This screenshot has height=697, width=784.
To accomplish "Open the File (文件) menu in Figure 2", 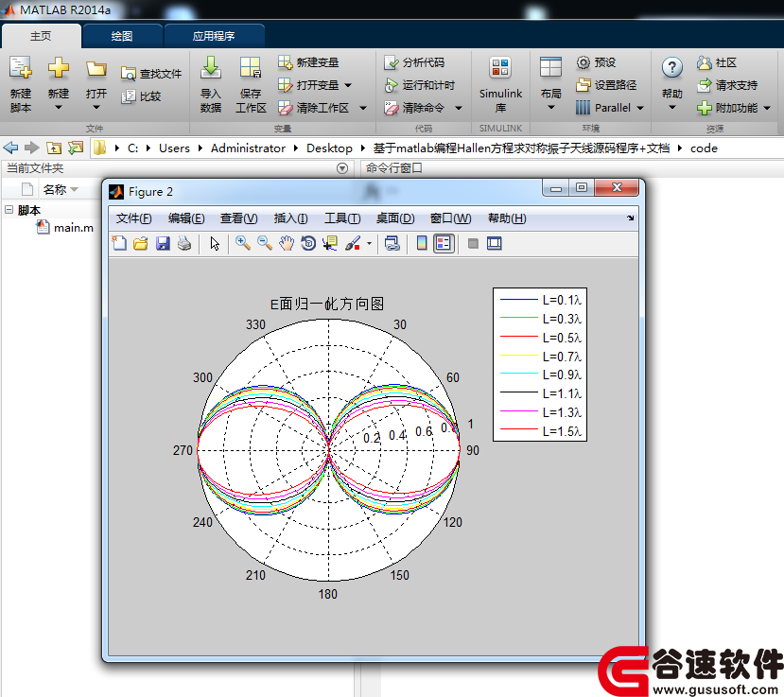I will pos(133,218).
